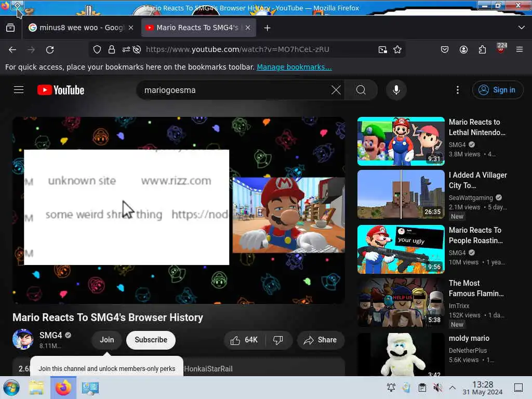Open site permissions icon in address bar

point(126,49)
